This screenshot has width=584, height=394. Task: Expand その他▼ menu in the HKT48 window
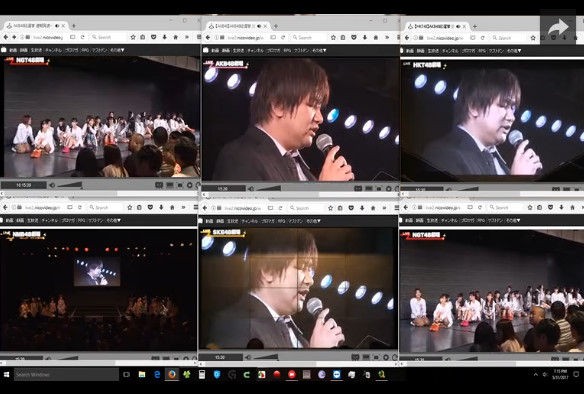pos(514,51)
